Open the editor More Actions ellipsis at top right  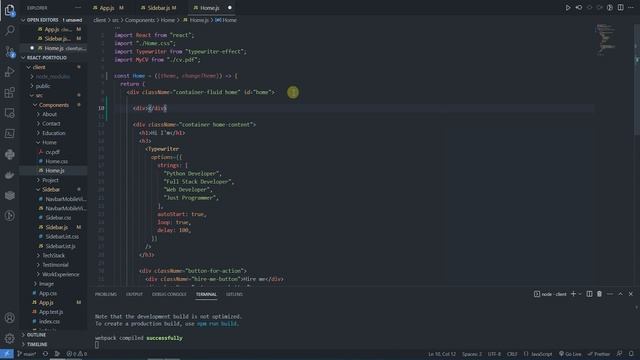point(631,7)
